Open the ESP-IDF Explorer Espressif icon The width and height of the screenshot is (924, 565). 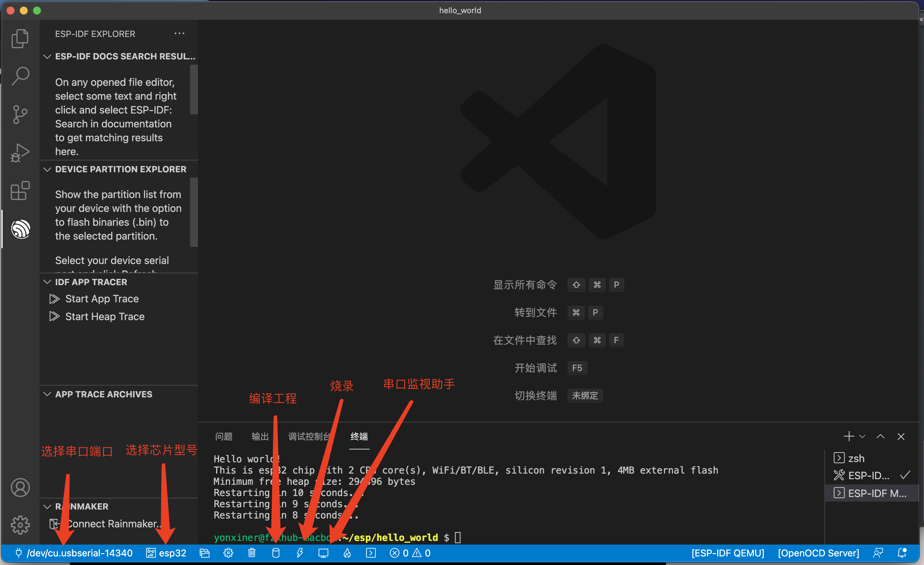(x=20, y=229)
